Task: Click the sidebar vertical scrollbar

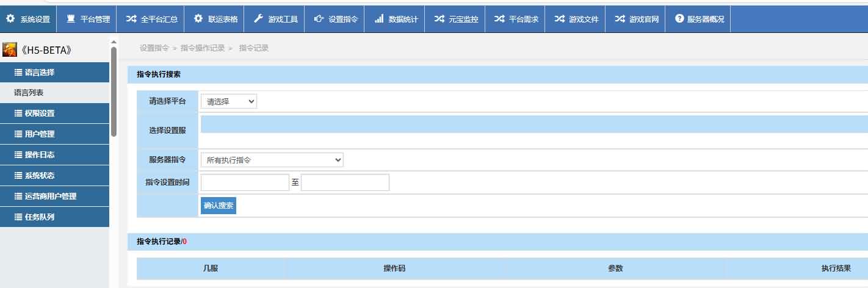Action: pyautogui.click(x=114, y=92)
